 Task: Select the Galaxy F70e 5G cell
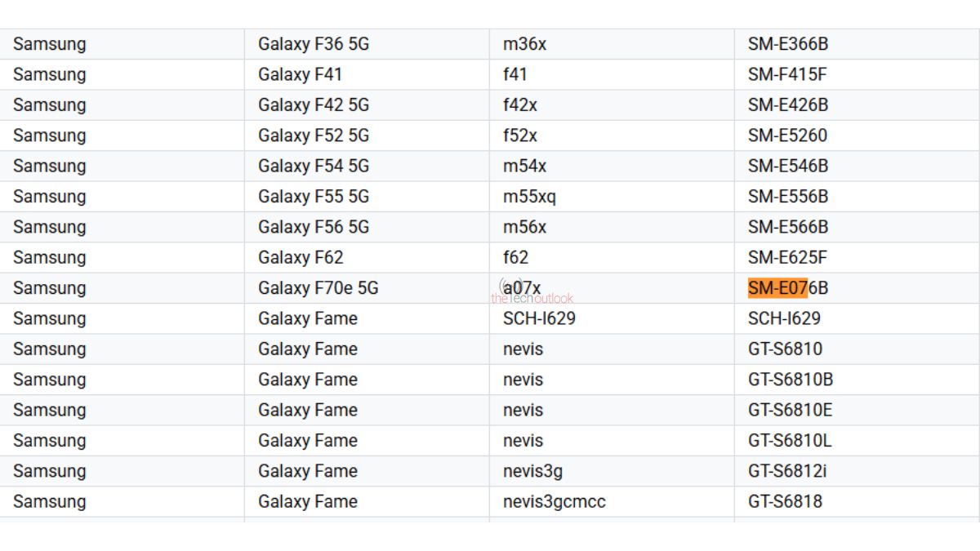318,288
